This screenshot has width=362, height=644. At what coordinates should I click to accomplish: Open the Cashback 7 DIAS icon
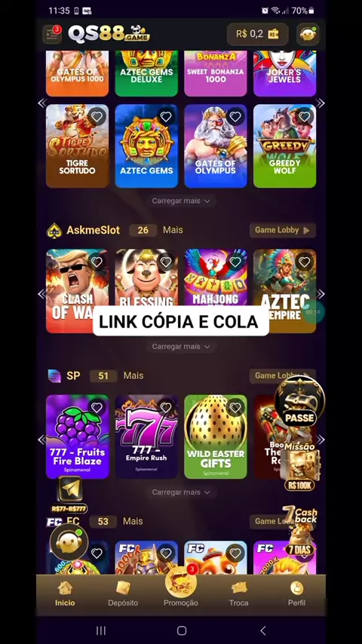tap(301, 531)
